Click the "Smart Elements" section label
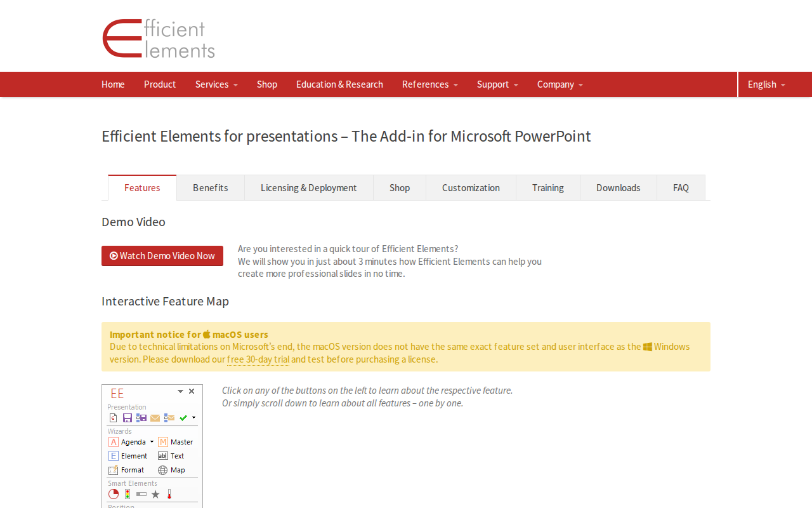This screenshot has width=812, height=508. 133,483
